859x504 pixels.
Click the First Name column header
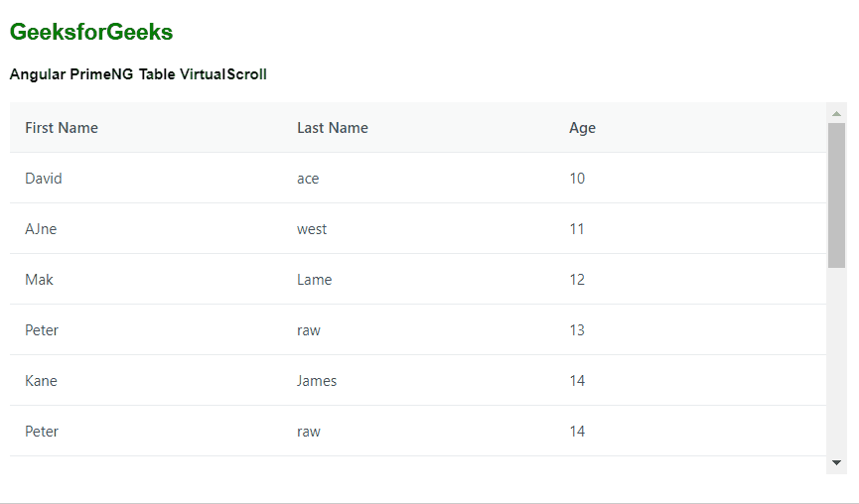62,128
